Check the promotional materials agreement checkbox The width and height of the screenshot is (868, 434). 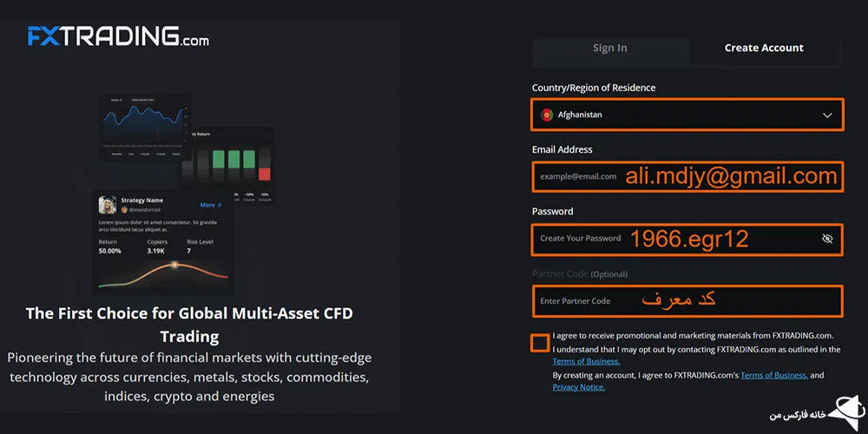540,342
